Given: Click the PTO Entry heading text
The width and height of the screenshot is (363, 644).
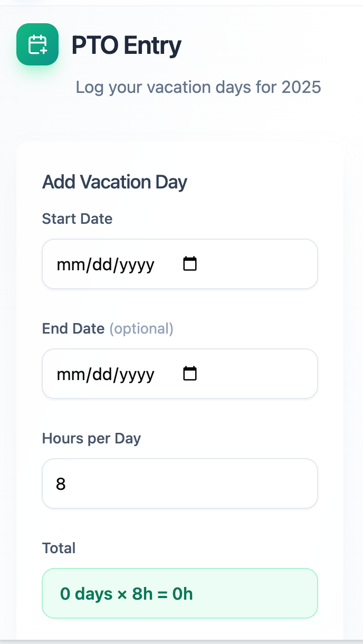Looking at the screenshot, I should click(x=127, y=45).
